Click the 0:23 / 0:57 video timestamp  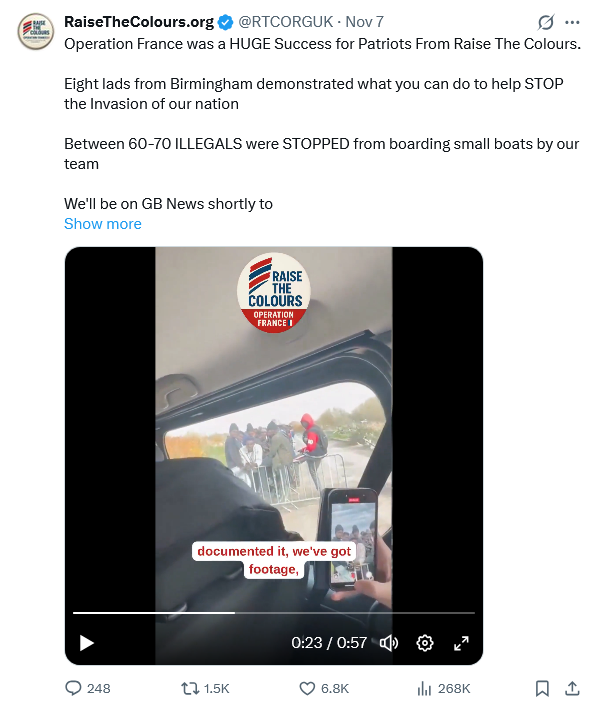pyautogui.click(x=329, y=643)
